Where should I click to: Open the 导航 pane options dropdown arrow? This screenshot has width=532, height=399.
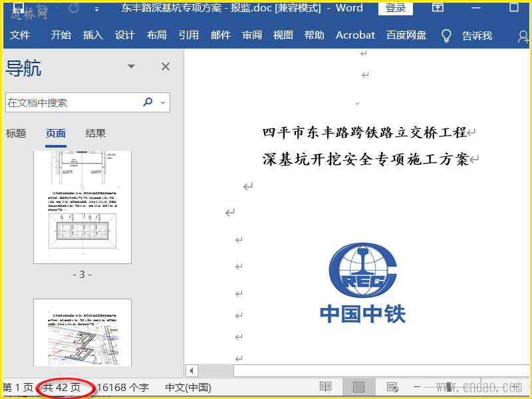point(131,66)
